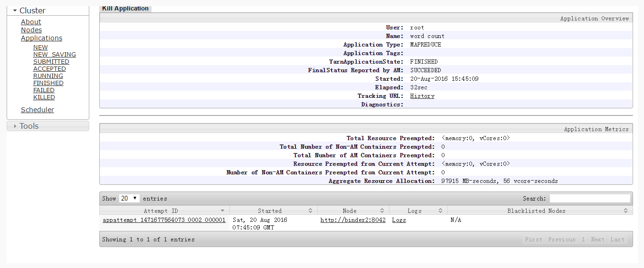The width and height of the screenshot is (644, 268).
Task: Expand the Tools section
Action: click(47, 126)
